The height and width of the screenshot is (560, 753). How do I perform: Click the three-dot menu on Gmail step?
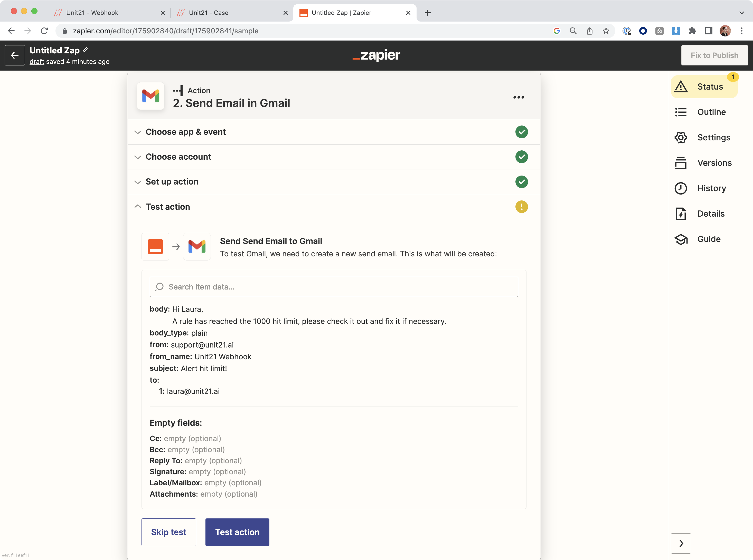point(518,97)
